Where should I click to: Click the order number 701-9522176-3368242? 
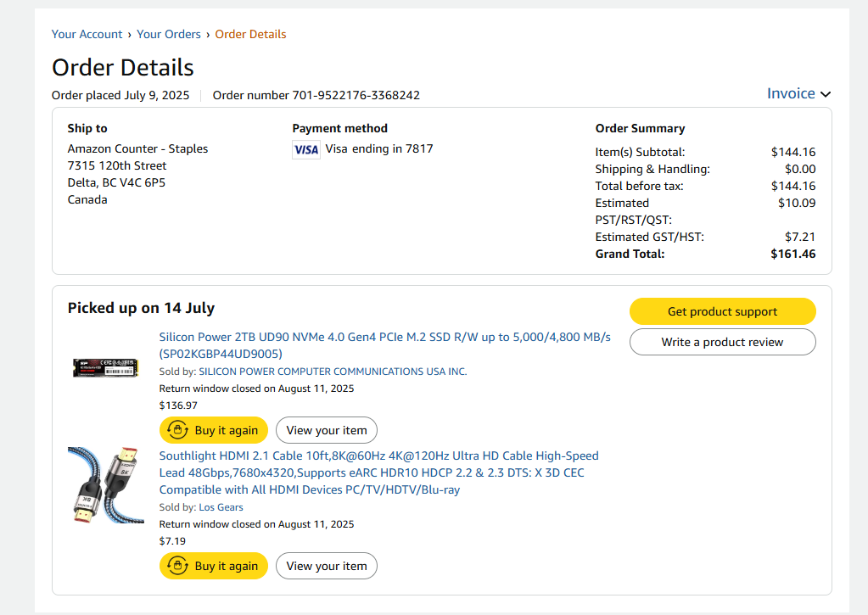click(356, 95)
